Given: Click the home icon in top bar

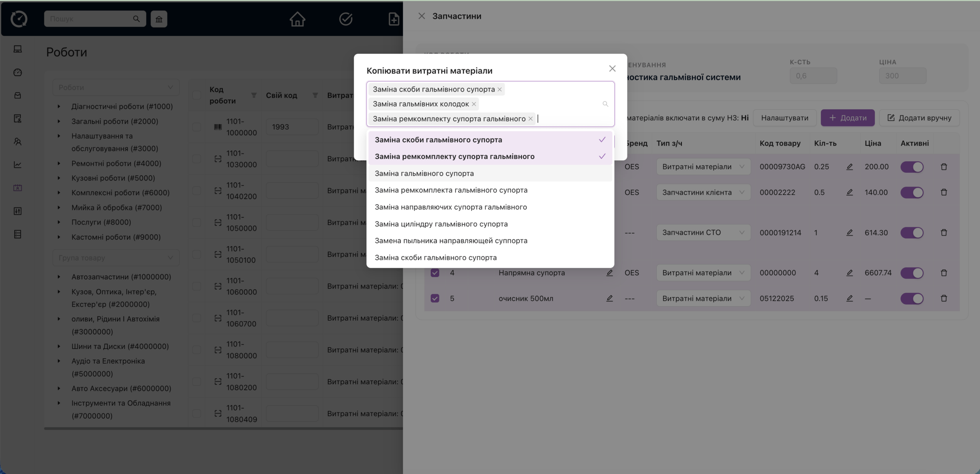Looking at the screenshot, I should pyautogui.click(x=297, y=19).
